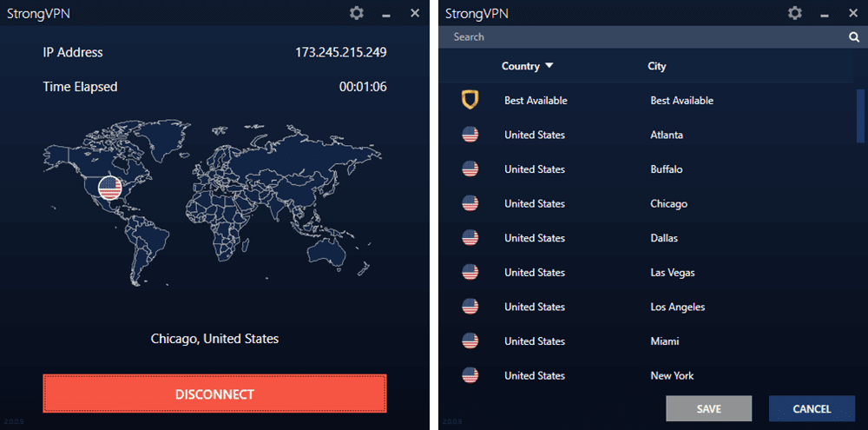
Task: Choose the Los Angeles server
Action: [x=646, y=307]
